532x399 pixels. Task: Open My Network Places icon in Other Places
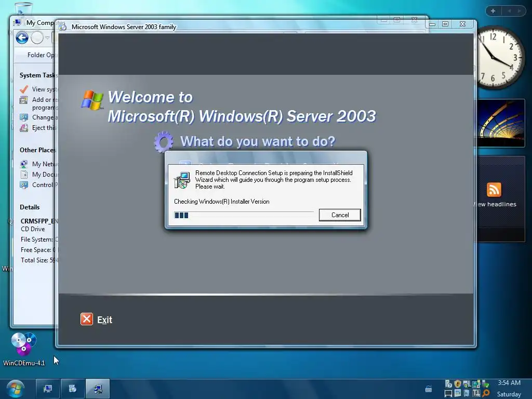24,164
